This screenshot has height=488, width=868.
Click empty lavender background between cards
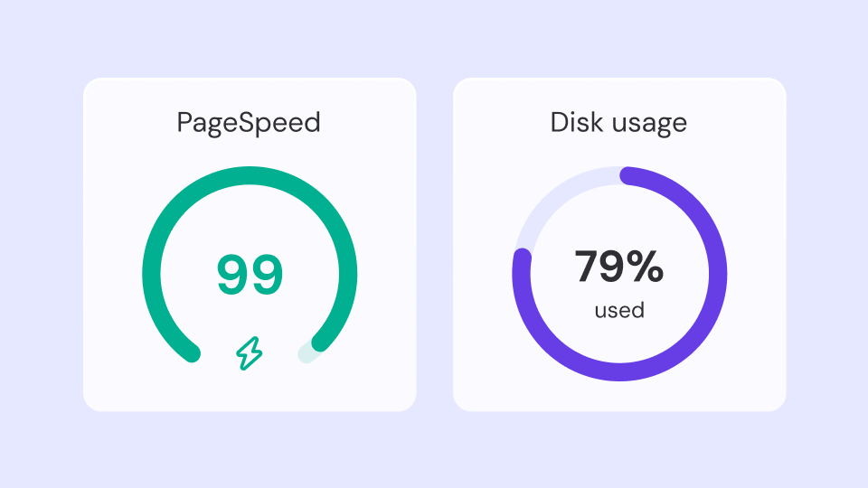coord(435,245)
